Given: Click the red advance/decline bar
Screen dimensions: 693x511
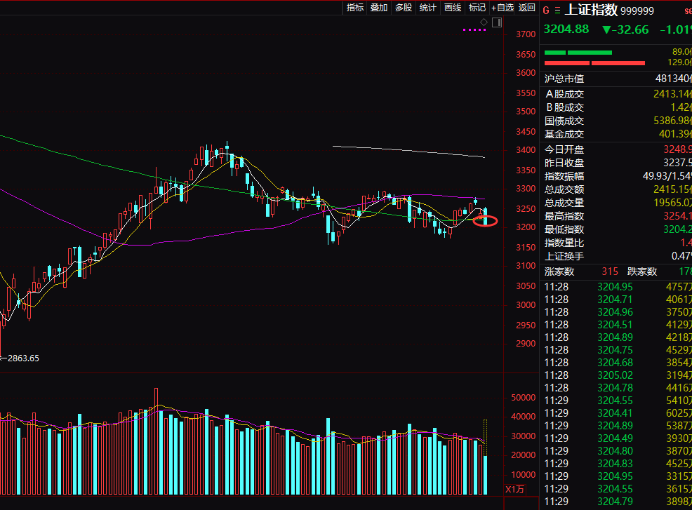Looking at the screenshot, I should coord(594,63).
